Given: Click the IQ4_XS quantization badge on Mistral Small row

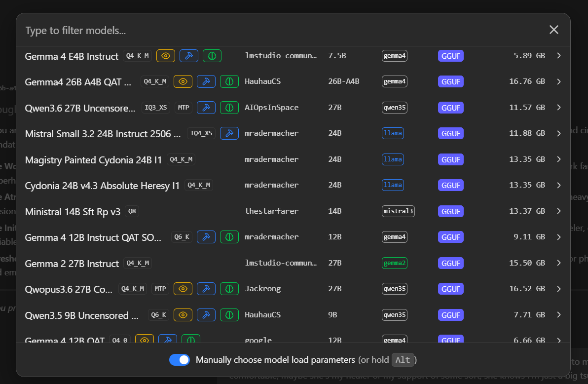Looking at the screenshot, I should coord(201,133).
